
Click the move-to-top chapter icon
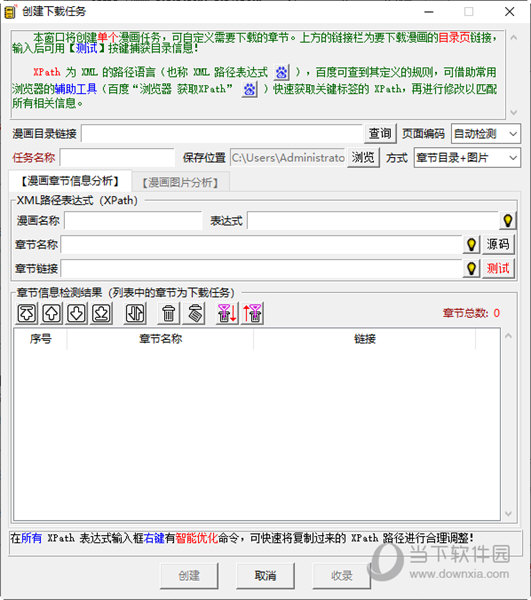click(26, 313)
